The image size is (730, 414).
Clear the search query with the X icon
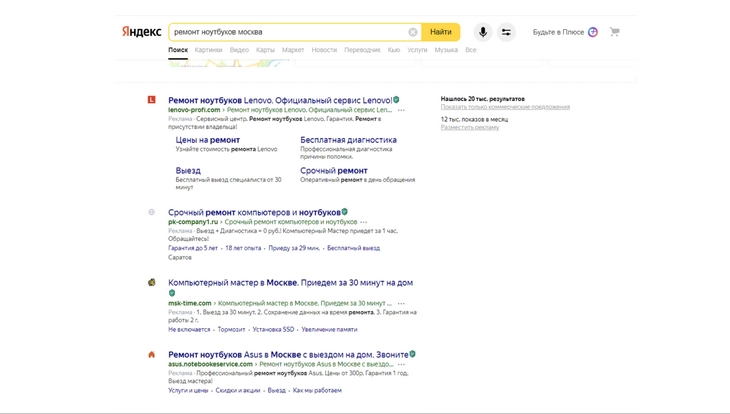(x=412, y=32)
